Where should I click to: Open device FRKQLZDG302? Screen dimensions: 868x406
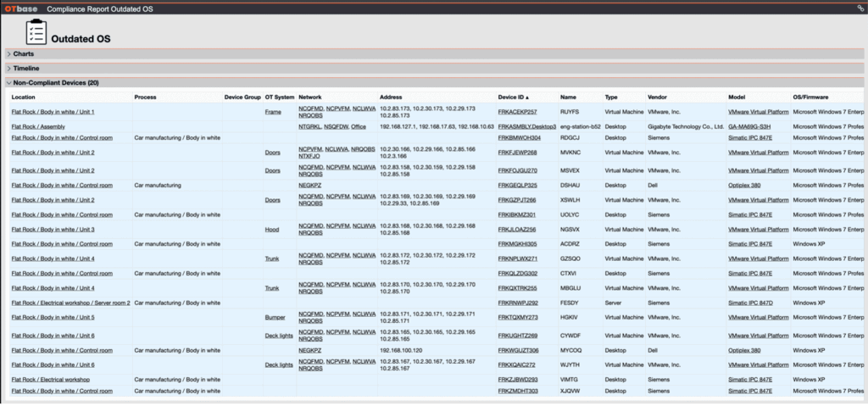coord(518,273)
